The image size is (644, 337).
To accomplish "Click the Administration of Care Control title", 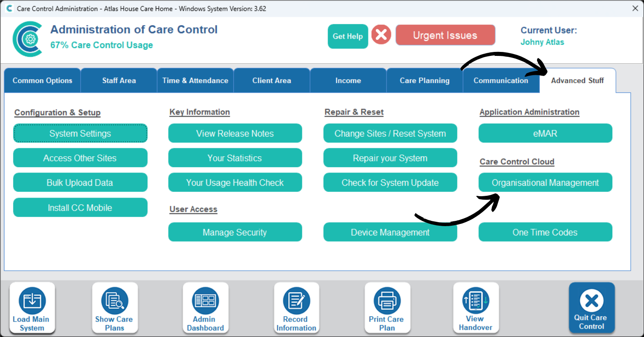I will pyautogui.click(x=134, y=29).
